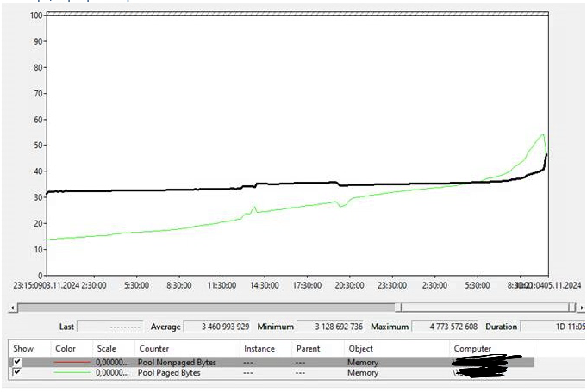Click the green color line of Pool Paged Bytes

72,373
